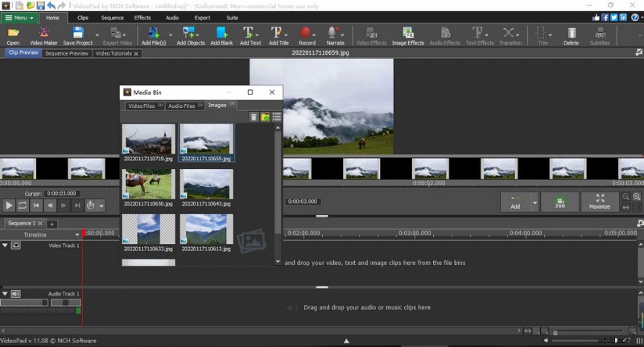This screenshot has height=347, width=644.
Task: Select thumbnail 20220117110650.jpg
Action: tap(148, 188)
